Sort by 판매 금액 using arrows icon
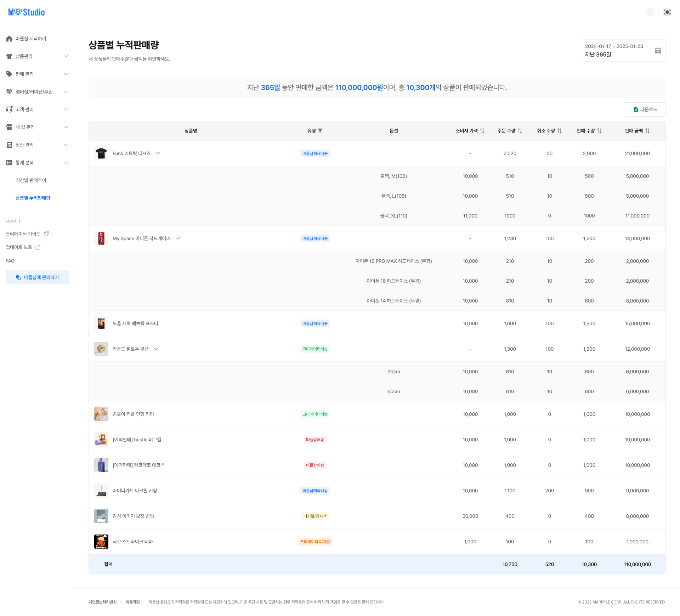Image resolution: width=680 pixels, height=616 pixels. pyautogui.click(x=647, y=131)
